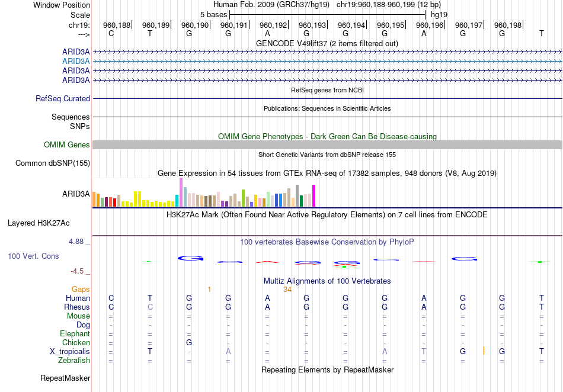Click the orange insertion tick in X_tropicalis row
This screenshot has width=563, height=392.
coord(484,351)
